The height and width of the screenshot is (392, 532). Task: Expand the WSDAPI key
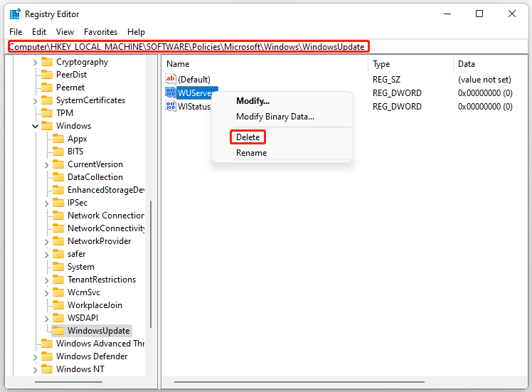[x=47, y=318]
